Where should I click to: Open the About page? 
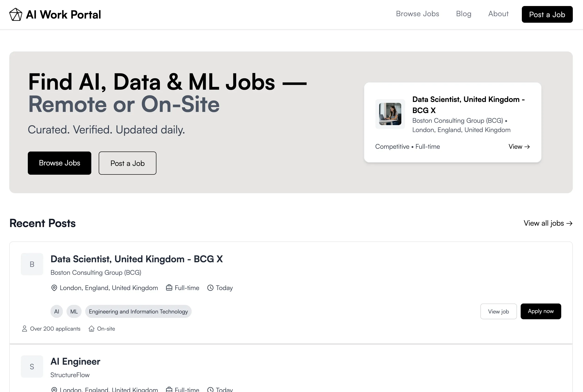pos(498,14)
